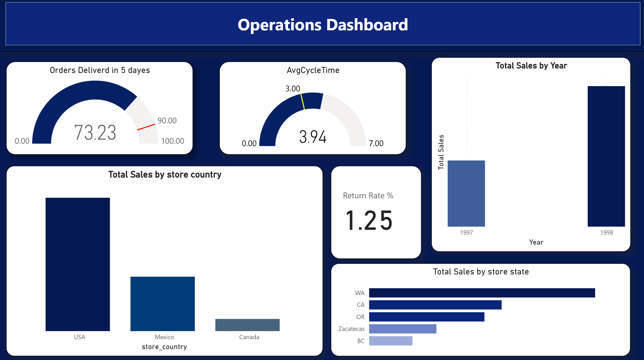Click the Operations Dashboard title banner
644x360 pixels.
pyautogui.click(x=322, y=24)
